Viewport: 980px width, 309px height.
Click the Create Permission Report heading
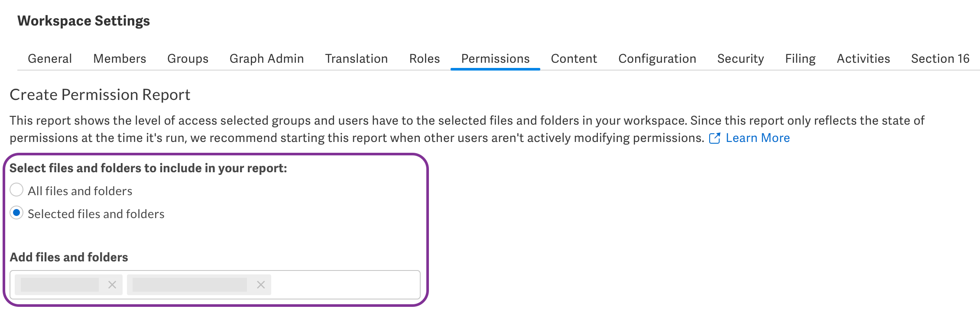point(100,95)
